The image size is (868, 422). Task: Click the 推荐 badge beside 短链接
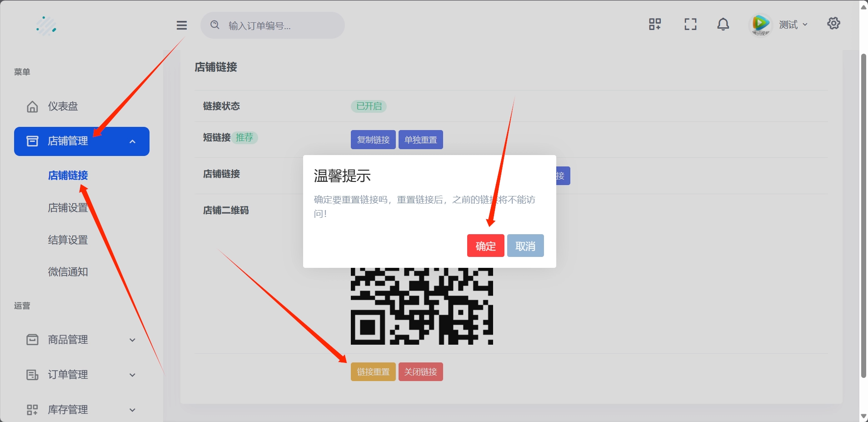tap(244, 138)
